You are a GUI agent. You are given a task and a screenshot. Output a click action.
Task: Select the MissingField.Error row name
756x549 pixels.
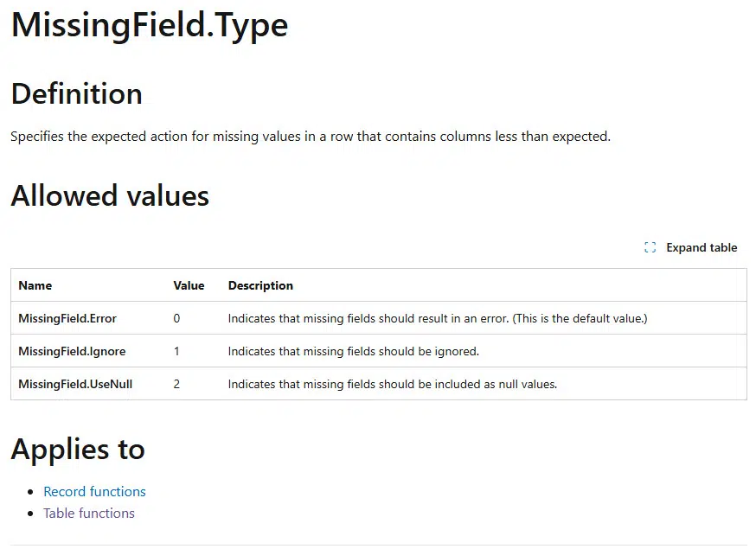[68, 318]
